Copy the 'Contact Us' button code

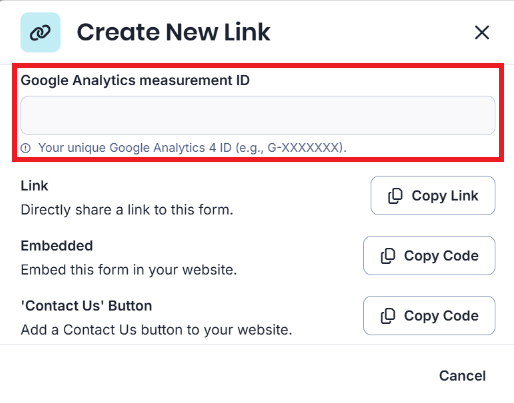(429, 316)
